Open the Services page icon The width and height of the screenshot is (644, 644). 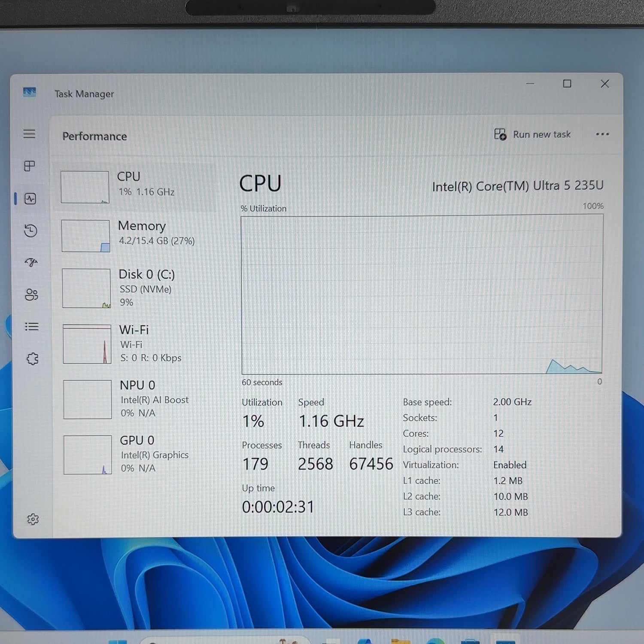pos(33,358)
